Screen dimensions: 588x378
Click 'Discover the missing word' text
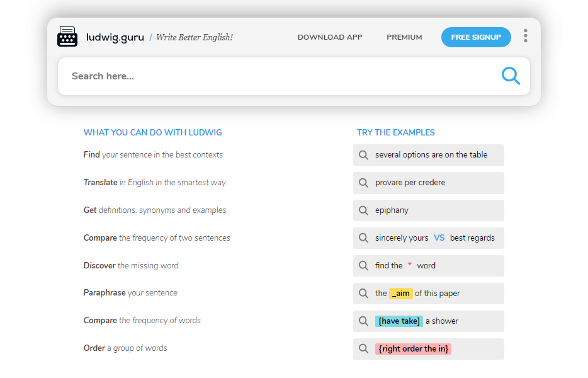[131, 266]
